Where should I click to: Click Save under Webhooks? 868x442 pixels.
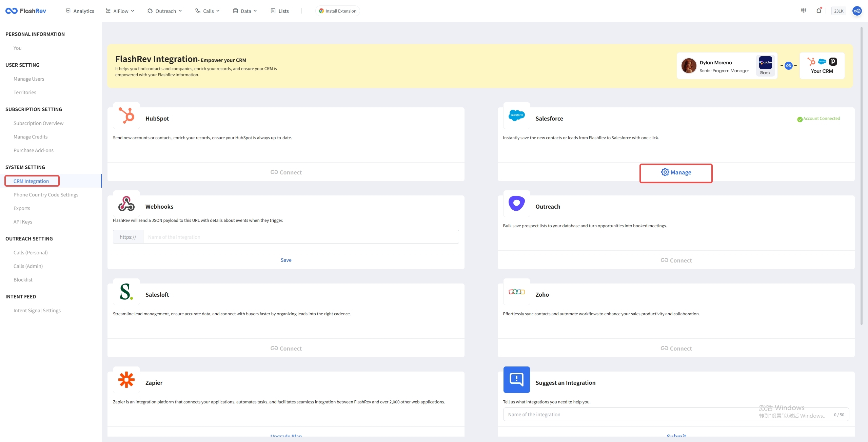click(286, 260)
